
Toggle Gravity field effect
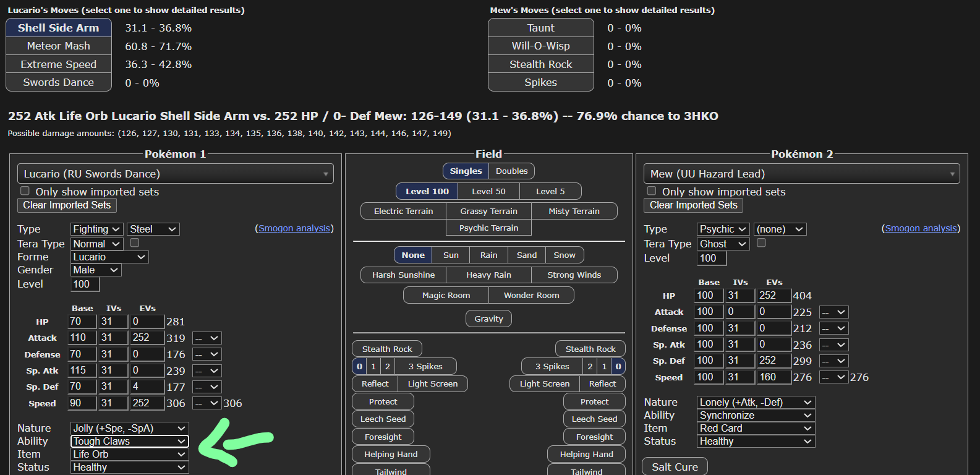point(488,319)
